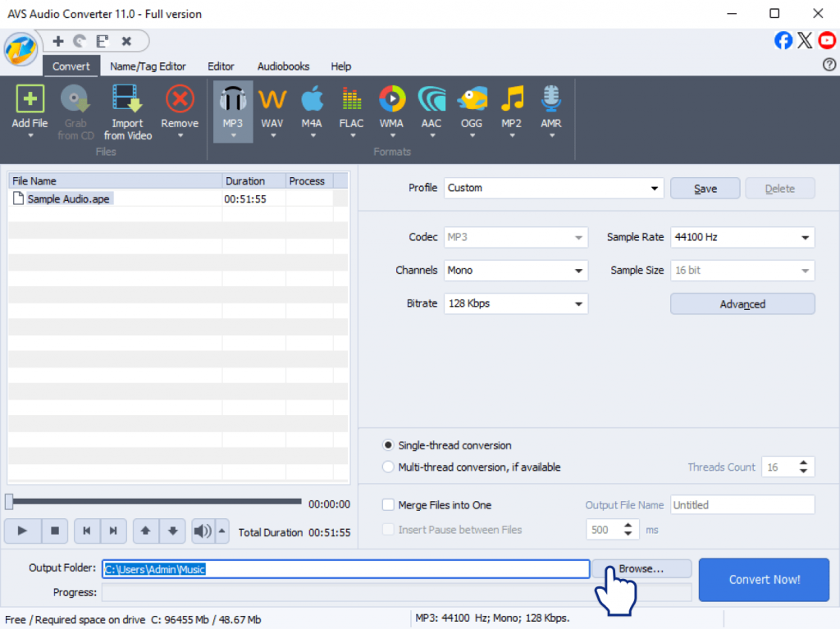Open the Profile dropdown
840x629 pixels.
tap(554, 188)
